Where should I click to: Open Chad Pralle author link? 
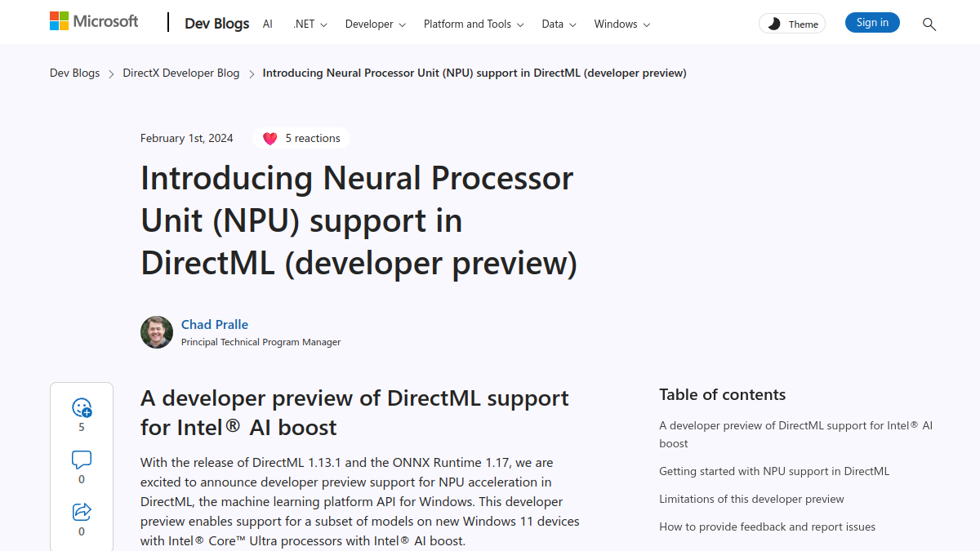[215, 324]
